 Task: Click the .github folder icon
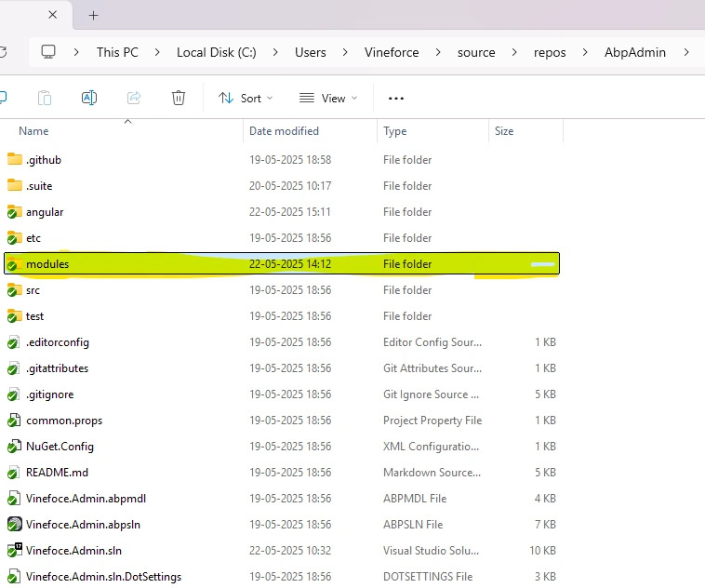point(14,159)
